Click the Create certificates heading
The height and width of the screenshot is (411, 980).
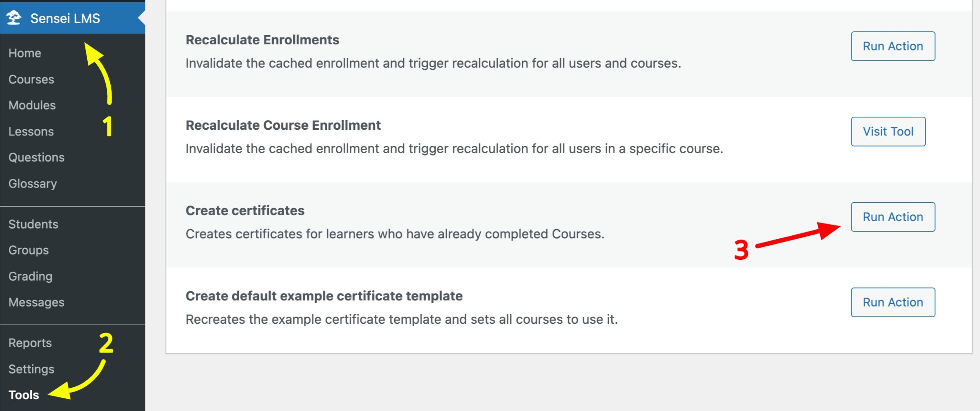pyautogui.click(x=245, y=210)
